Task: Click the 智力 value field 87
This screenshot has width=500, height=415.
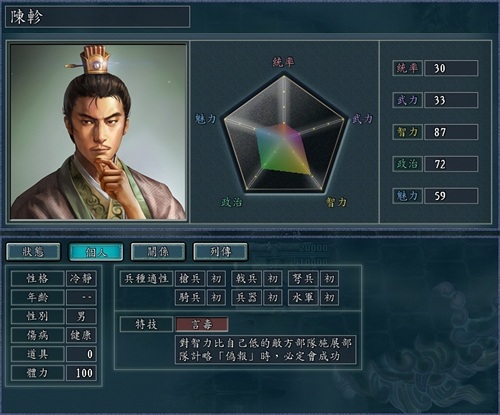Action: [451, 132]
